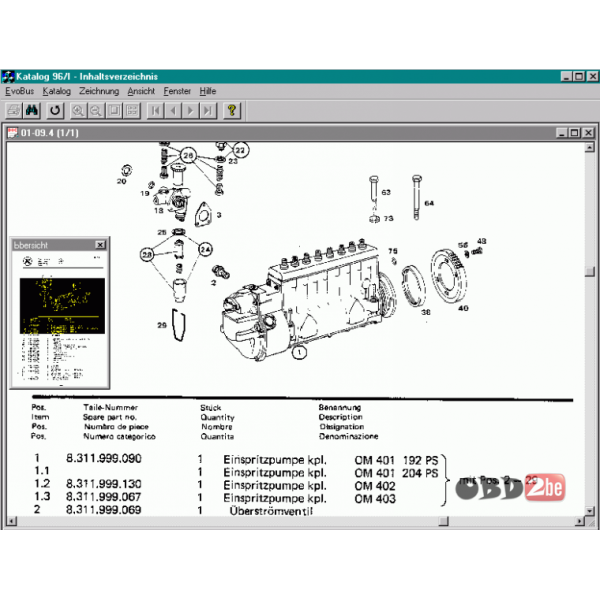600x600 pixels.
Task: Open the Fenster menu
Action: click(x=177, y=91)
